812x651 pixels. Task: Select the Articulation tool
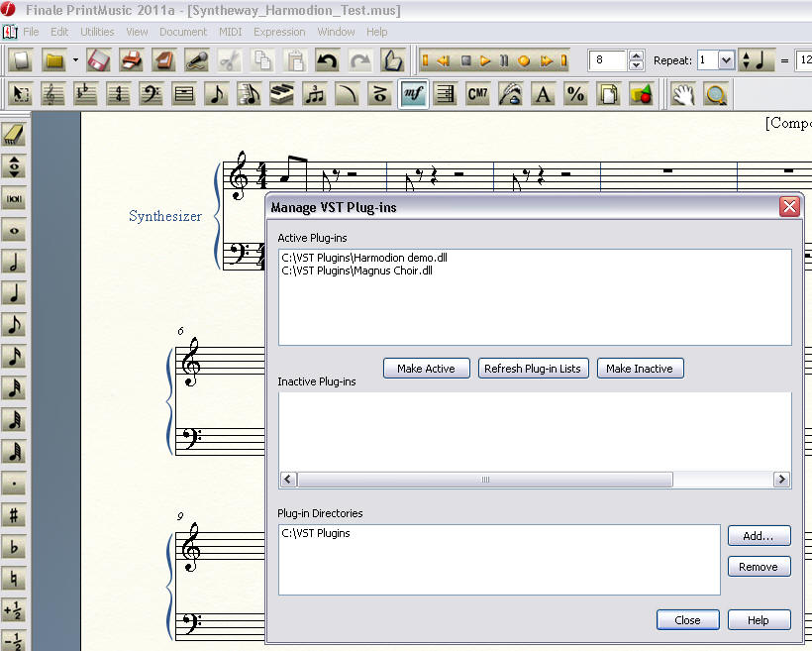(379, 94)
